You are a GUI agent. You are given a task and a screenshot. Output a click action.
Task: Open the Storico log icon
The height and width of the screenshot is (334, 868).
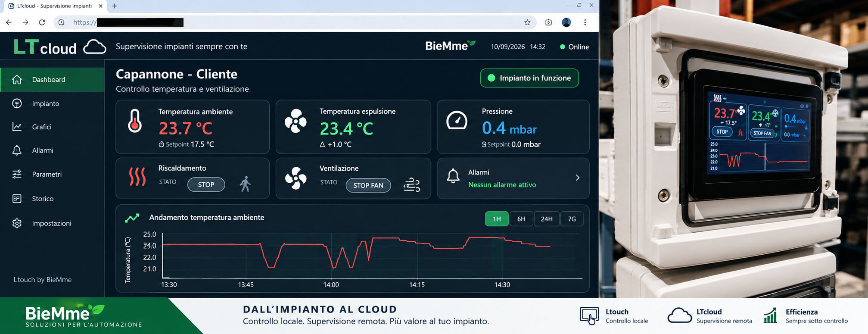17,199
